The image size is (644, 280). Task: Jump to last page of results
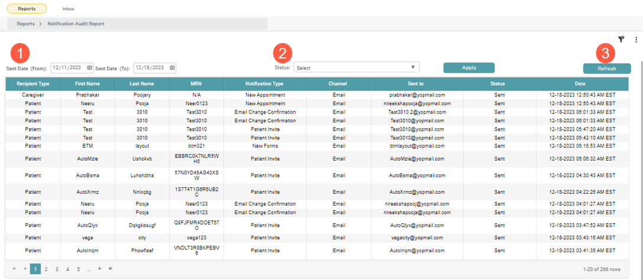point(111,269)
